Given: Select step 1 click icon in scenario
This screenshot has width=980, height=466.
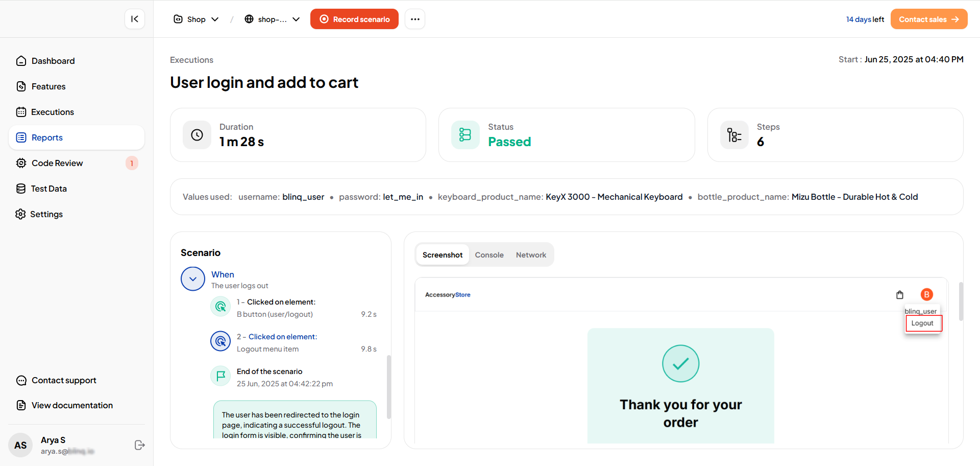Looking at the screenshot, I should point(220,307).
